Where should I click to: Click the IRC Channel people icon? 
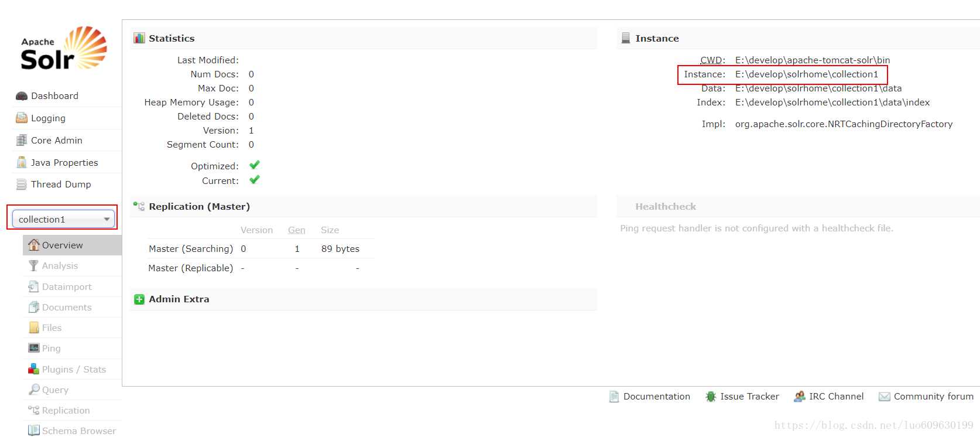coord(799,397)
